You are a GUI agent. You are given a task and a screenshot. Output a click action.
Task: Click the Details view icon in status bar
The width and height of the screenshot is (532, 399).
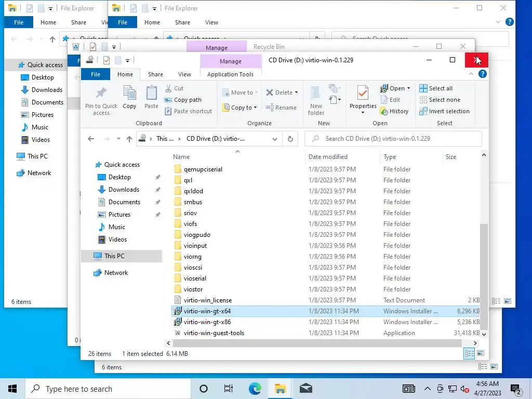(x=469, y=353)
